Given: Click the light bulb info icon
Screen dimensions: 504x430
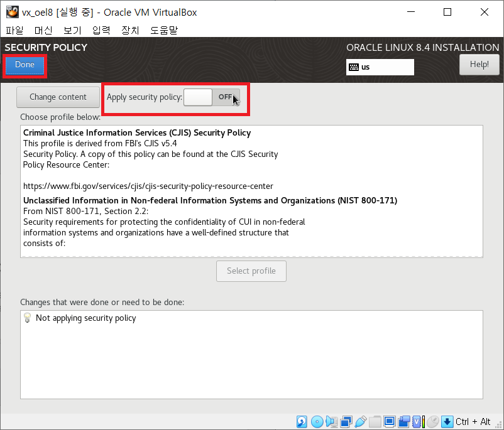Looking at the screenshot, I should (x=27, y=318).
